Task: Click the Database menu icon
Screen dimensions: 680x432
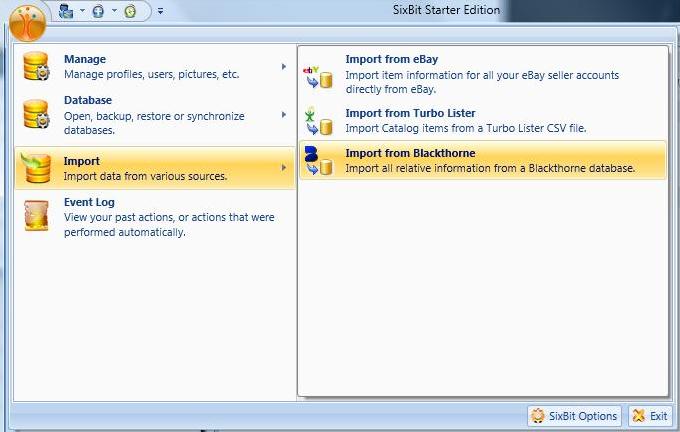Action: tap(36, 114)
